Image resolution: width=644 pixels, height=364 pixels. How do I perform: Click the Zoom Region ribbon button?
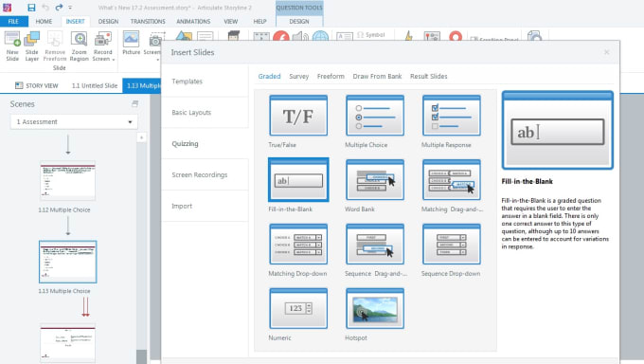pos(79,46)
